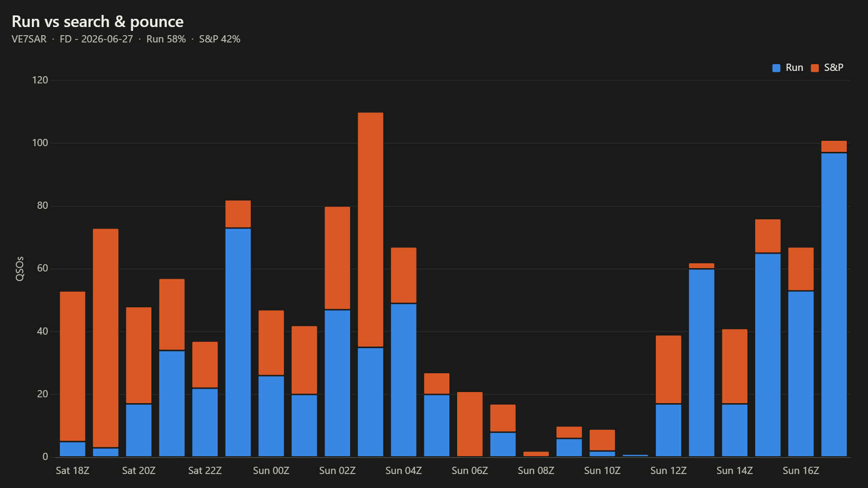Image resolution: width=868 pixels, height=488 pixels.
Task: Toggle the Run legend label
Action: (x=794, y=68)
